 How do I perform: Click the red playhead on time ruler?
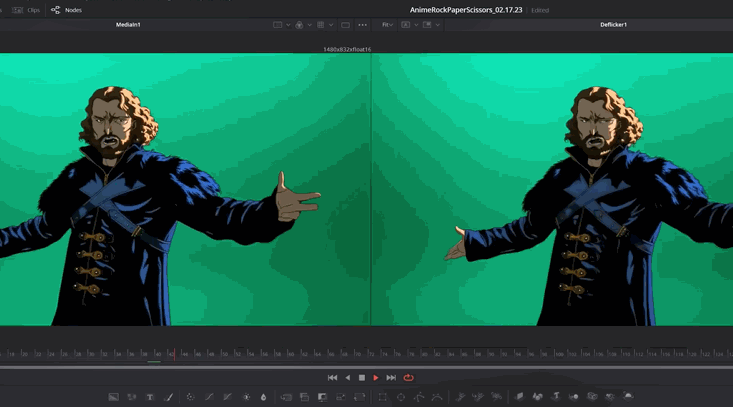click(174, 354)
